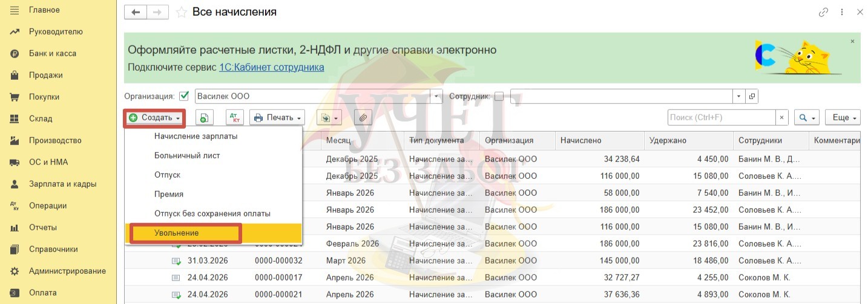
Task: Click the copy document icon next to Создать
Action: (205, 118)
